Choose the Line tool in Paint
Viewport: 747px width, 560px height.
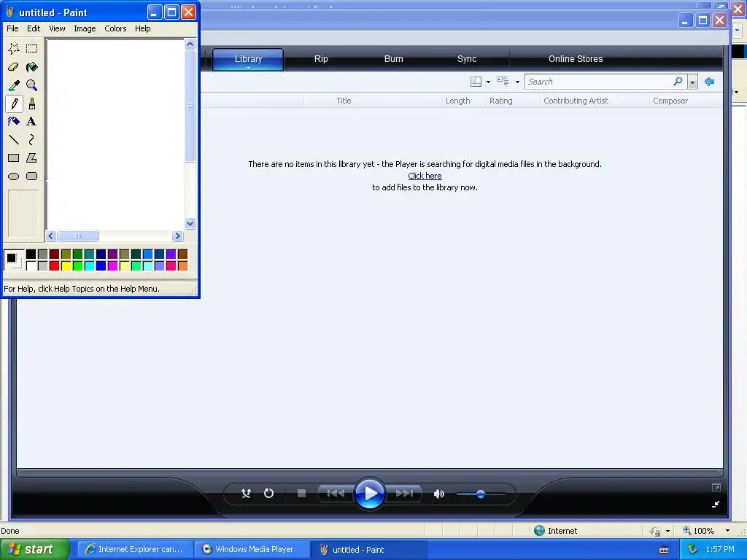click(x=14, y=139)
